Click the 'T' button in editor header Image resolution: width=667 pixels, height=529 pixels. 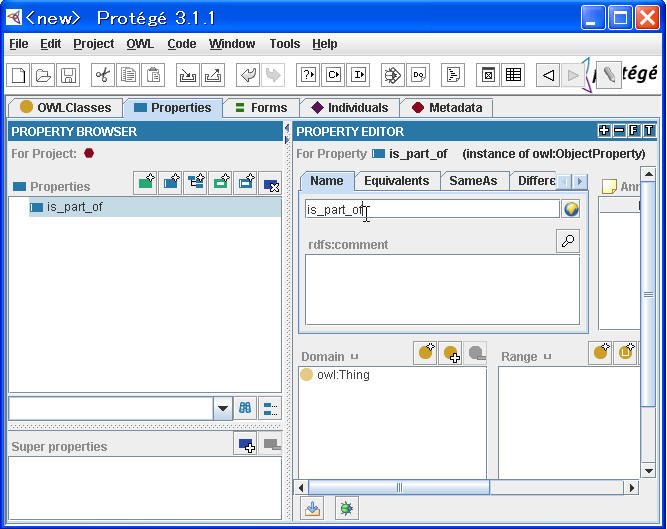pos(649,131)
